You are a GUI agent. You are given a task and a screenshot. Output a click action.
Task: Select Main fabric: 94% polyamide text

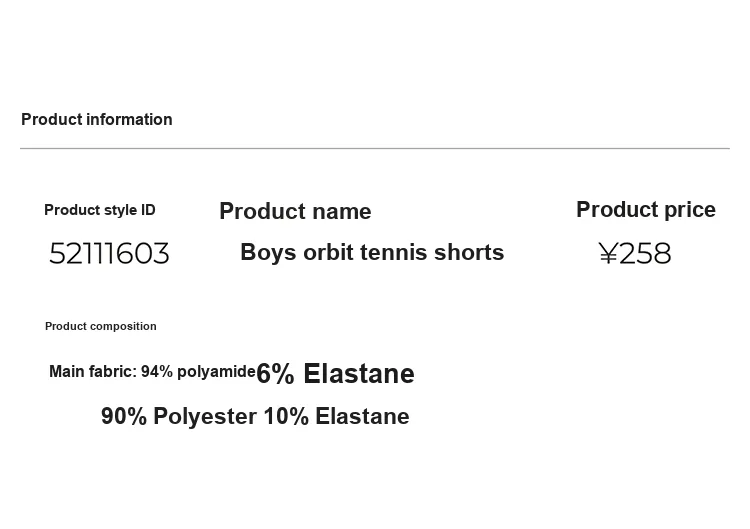pyautogui.click(x=152, y=372)
